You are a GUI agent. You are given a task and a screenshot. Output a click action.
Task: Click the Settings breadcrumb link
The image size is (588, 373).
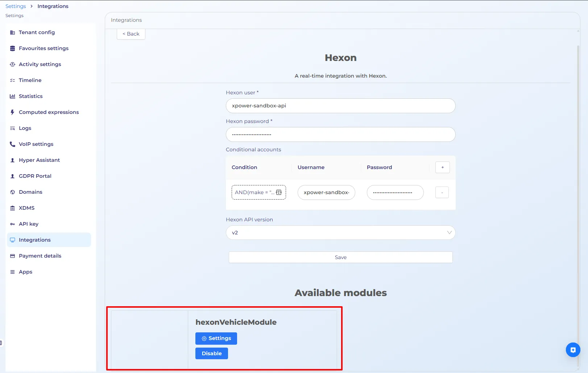click(16, 6)
